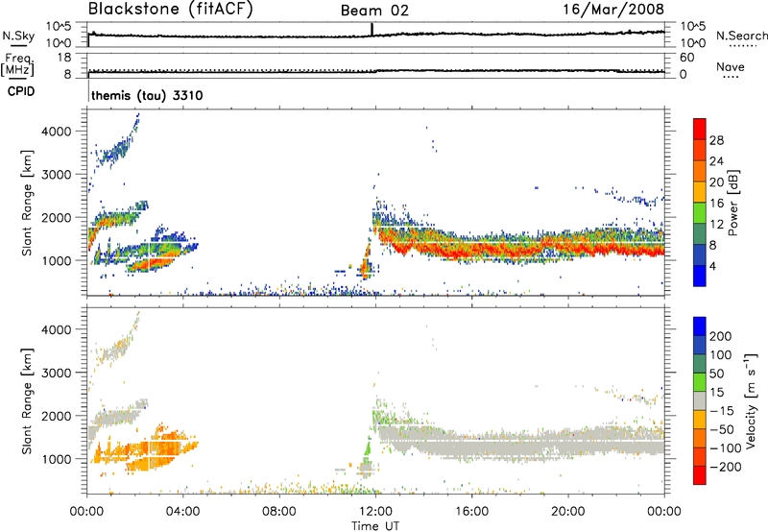Click the N.Sky legend label

[16, 36]
